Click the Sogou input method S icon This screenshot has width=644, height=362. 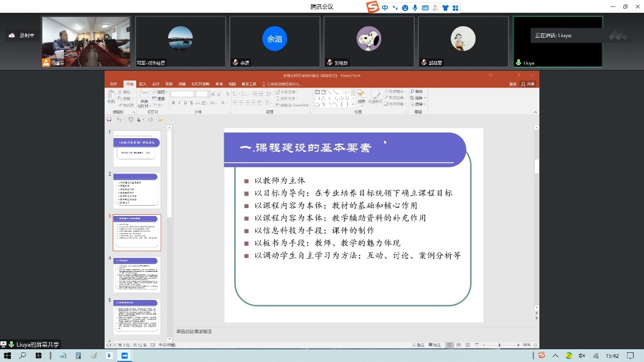tap(373, 7)
